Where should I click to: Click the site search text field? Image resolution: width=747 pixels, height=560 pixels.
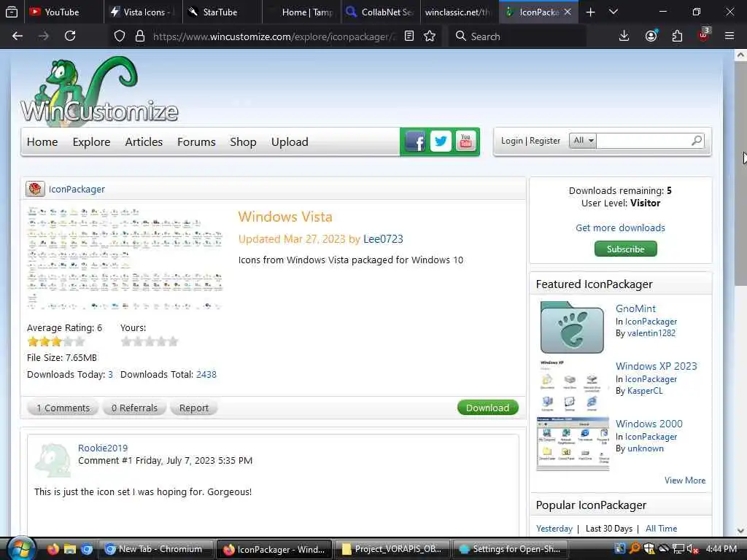click(643, 141)
